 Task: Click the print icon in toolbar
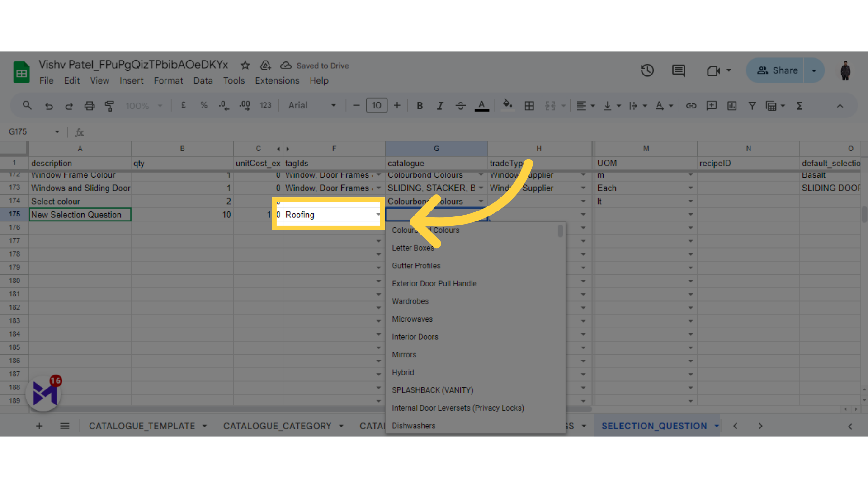[x=89, y=105]
